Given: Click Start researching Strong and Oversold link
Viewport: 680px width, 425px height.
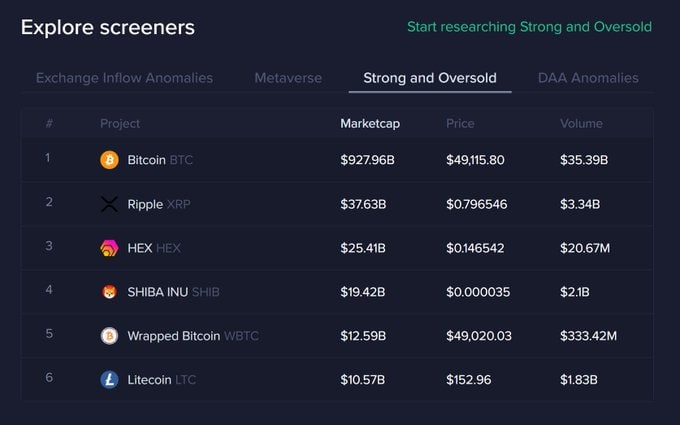Looking at the screenshot, I should (529, 27).
